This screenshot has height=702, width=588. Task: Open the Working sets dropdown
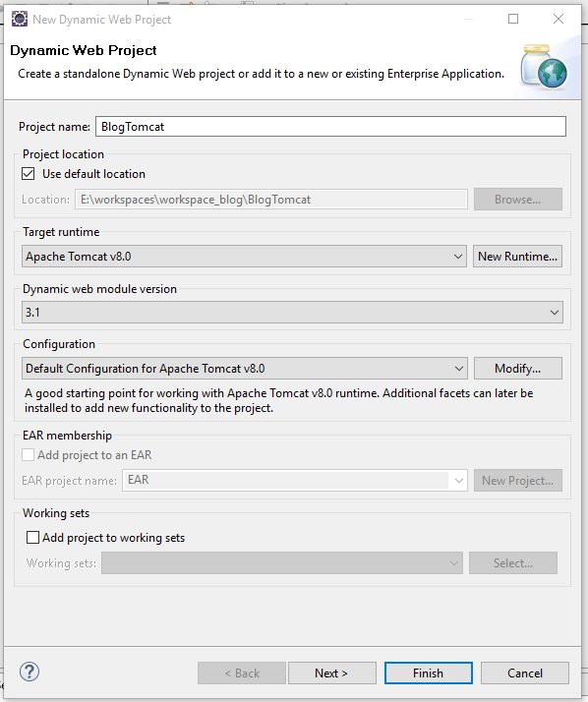click(x=282, y=562)
